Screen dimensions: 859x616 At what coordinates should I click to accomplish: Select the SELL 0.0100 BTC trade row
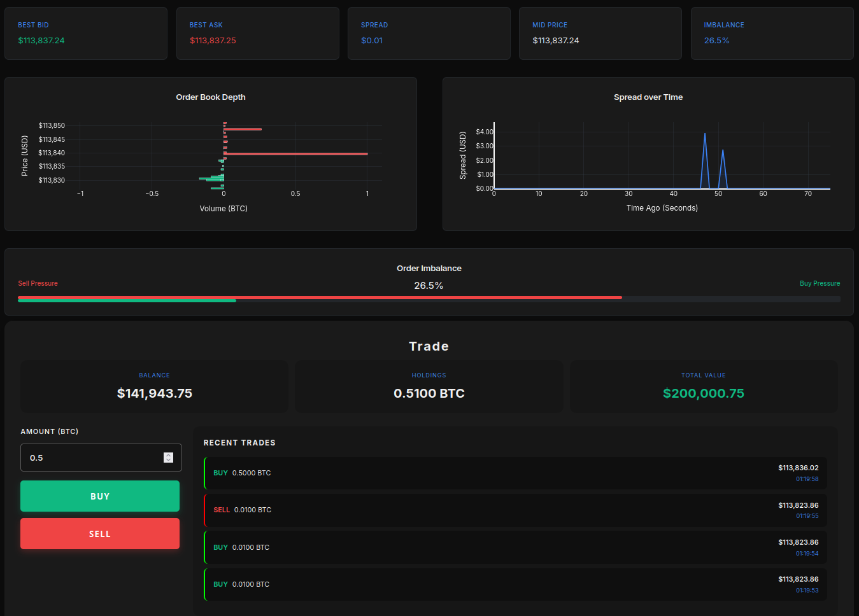515,510
